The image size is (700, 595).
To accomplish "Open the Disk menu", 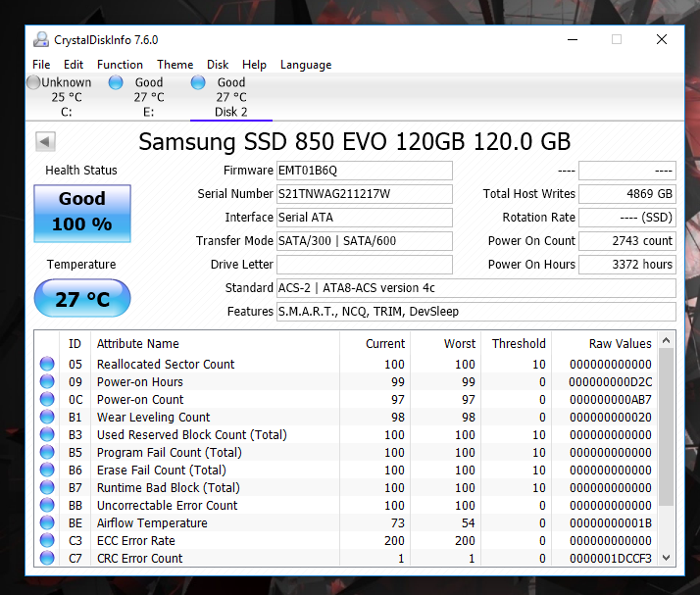I will coord(218,65).
